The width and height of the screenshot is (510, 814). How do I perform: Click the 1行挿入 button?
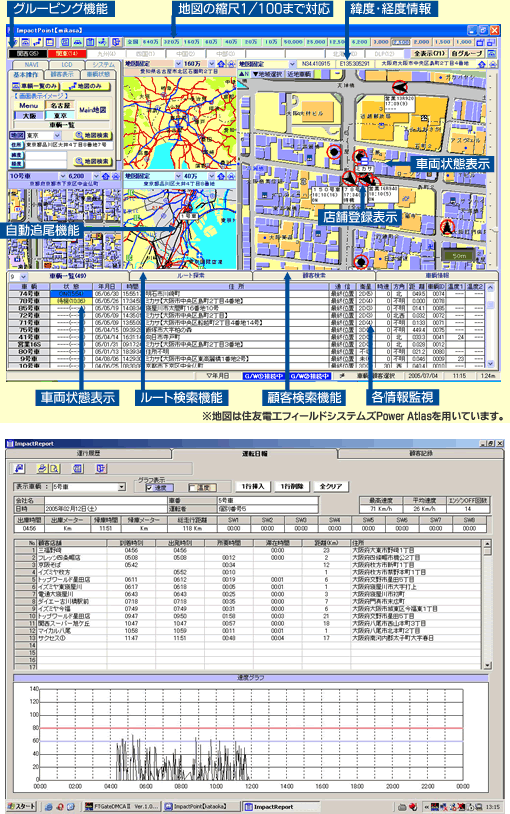pyautogui.click(x=253, y=486)
